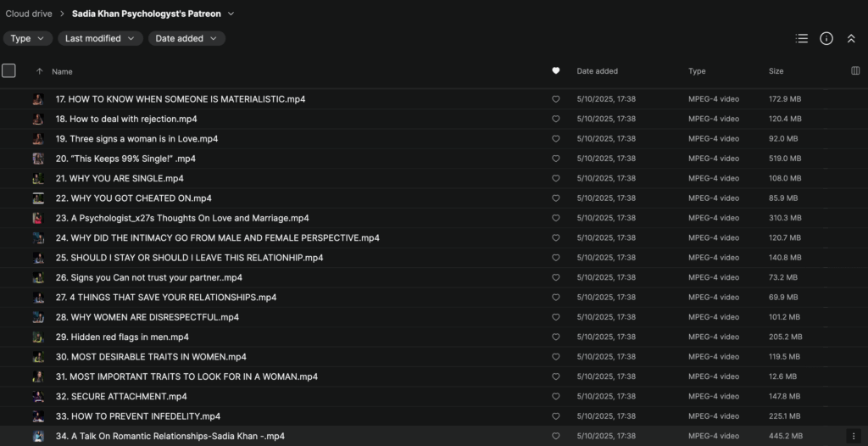Click three-dot menu for file 34
The width and height of the screenshot is (868, 446).
click(x=853, y=436)
